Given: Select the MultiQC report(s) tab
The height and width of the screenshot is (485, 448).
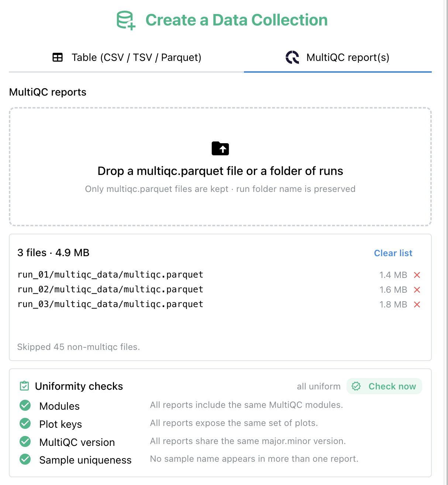Looking at the screenshot, I should pos(338,58).
